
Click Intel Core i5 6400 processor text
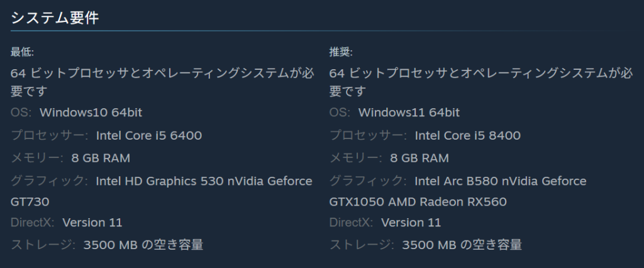148,135
